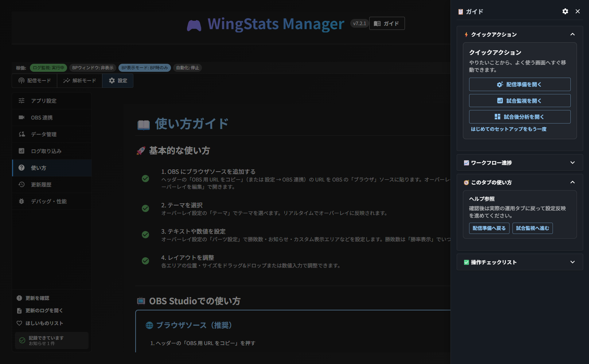589x364 pixels.
Task: Open デバッグ・性能 in sidebar
Action: coord(52,201)
